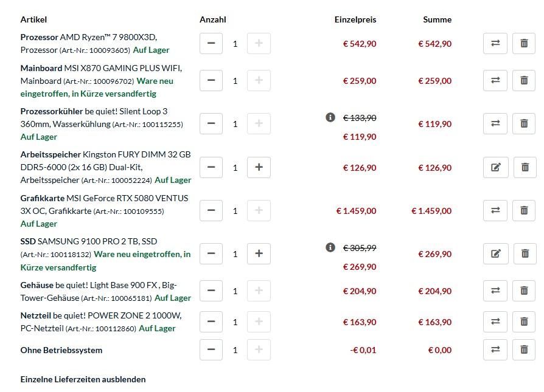Edit the Kingston FURY RAM entry

point(495,168)
